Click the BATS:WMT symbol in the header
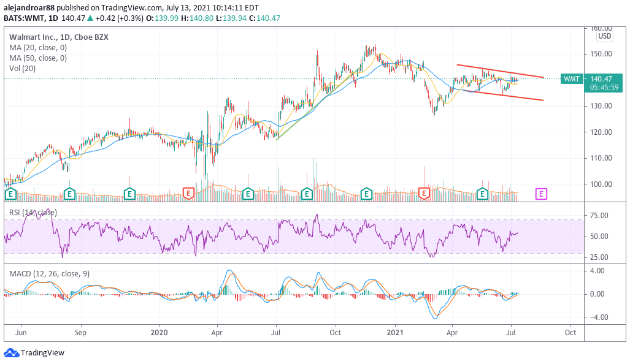 (x=24, y=18)
